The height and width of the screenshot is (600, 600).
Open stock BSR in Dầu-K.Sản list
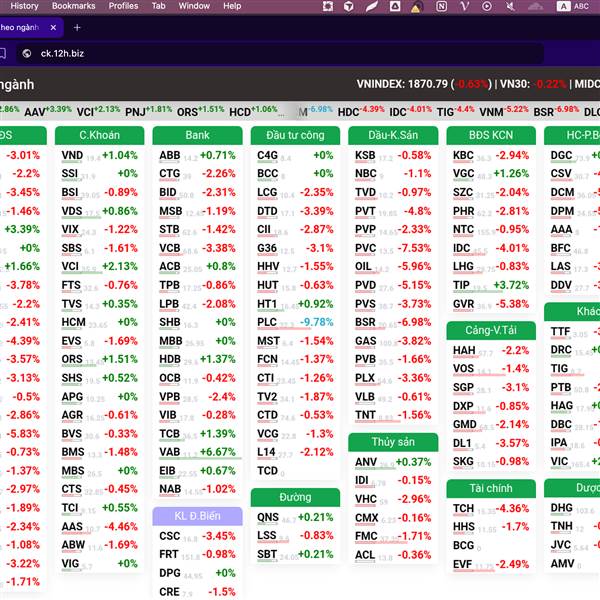click(365, 323)
